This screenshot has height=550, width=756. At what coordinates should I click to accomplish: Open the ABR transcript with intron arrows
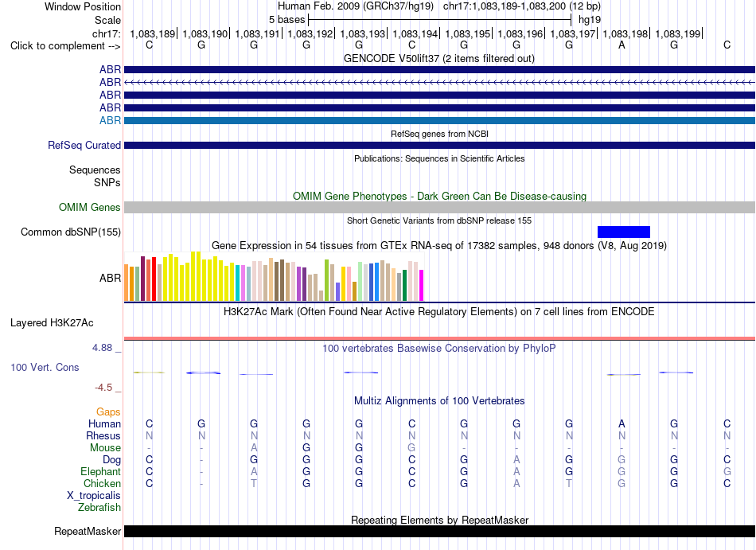coord(439,83)
